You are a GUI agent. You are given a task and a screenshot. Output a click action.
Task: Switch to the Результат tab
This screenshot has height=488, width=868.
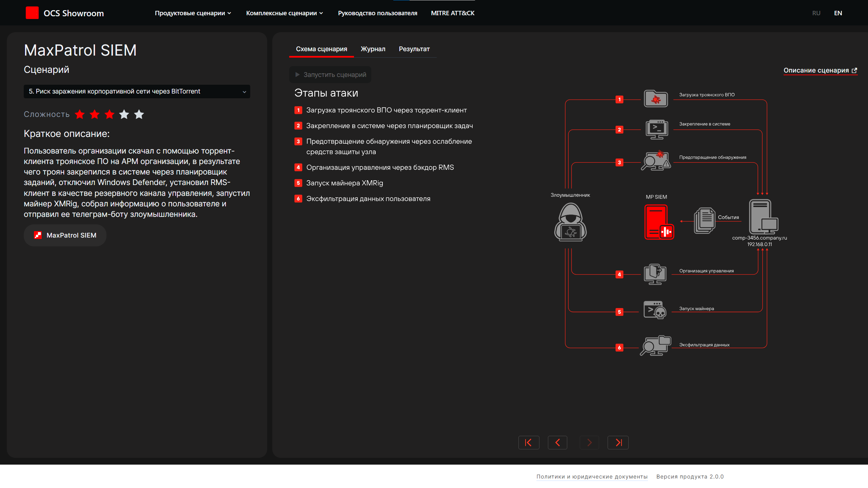pos(414,49)
